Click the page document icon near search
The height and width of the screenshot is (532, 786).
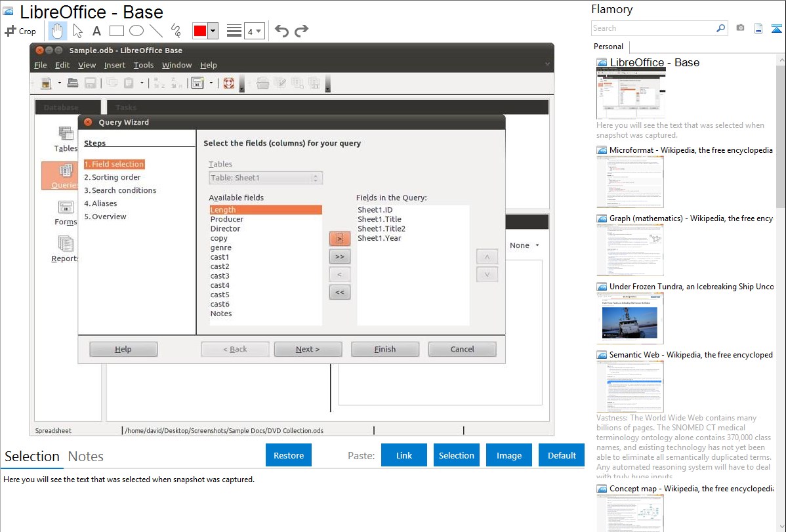pos(758,28)
